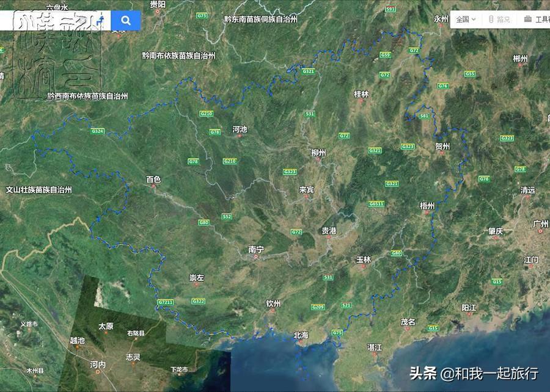Select the G324 road shield
Image resolution: width=550 pixels, height=392 pixels.
click(98, 131)
